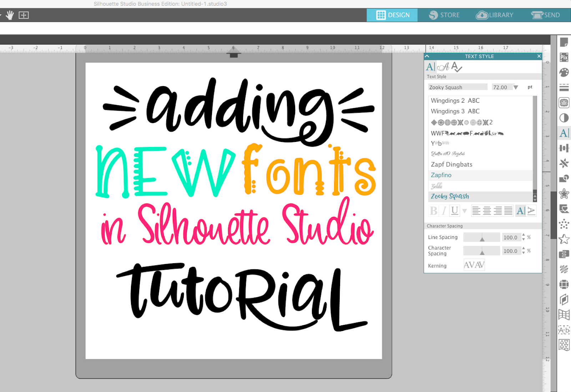Open the Trace heart panel icon
Viewport: 571px width, 392px height.
click(564, 209)
